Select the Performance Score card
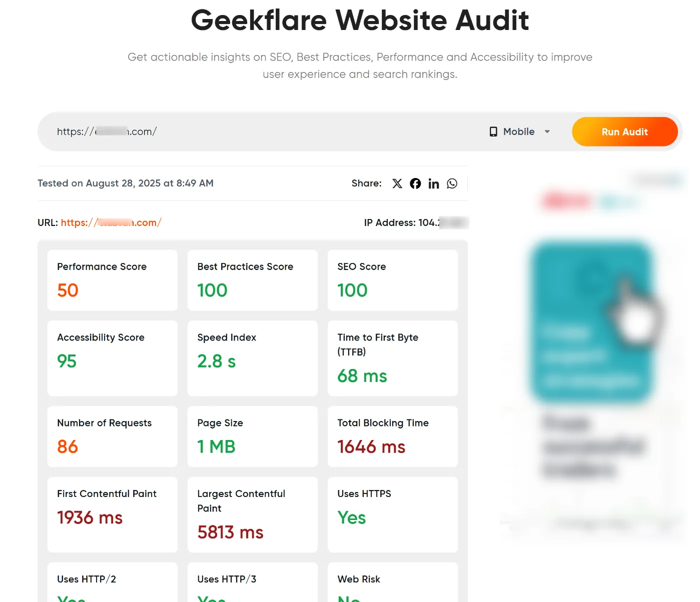Image resolution: width=700 pixels, height=602 pixels. click(x=112, y=280)
